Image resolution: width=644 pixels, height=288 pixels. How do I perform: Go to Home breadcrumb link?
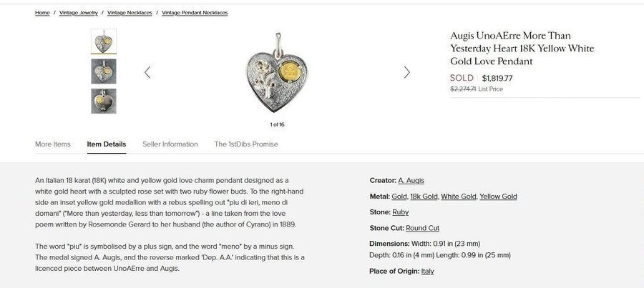[x=42, y=13]
